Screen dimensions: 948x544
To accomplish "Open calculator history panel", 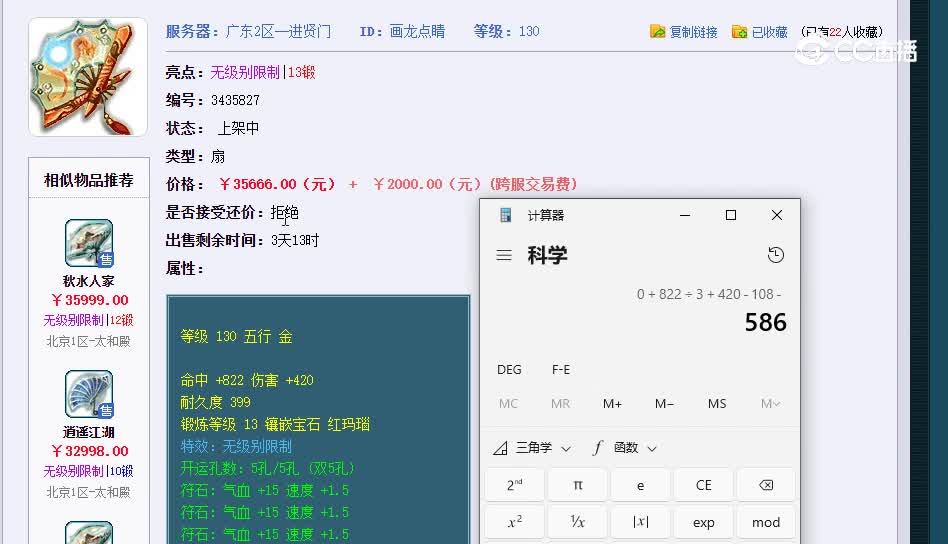I will [776, 255].
